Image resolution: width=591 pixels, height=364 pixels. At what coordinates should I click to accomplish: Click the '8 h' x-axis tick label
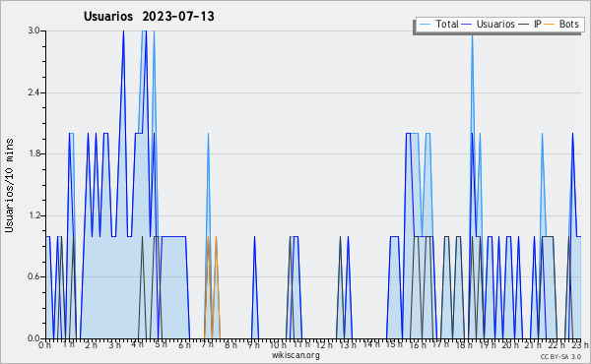(230, 345)
